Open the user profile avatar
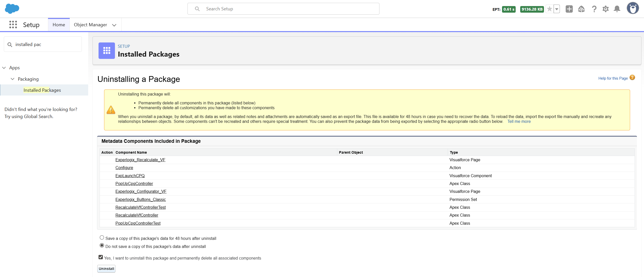This screenshot has height=277, width=644. (633, 8)
